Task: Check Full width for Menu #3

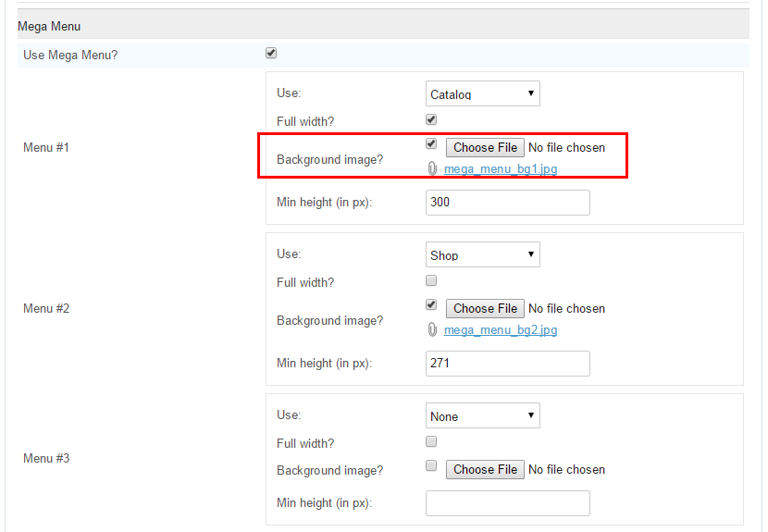Action: click(x=431, y=442)
